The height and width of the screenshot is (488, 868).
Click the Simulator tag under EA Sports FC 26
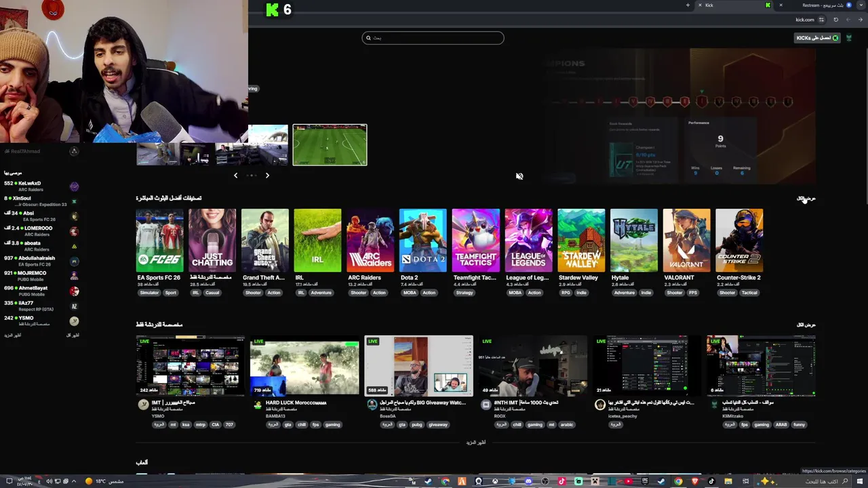149,293
